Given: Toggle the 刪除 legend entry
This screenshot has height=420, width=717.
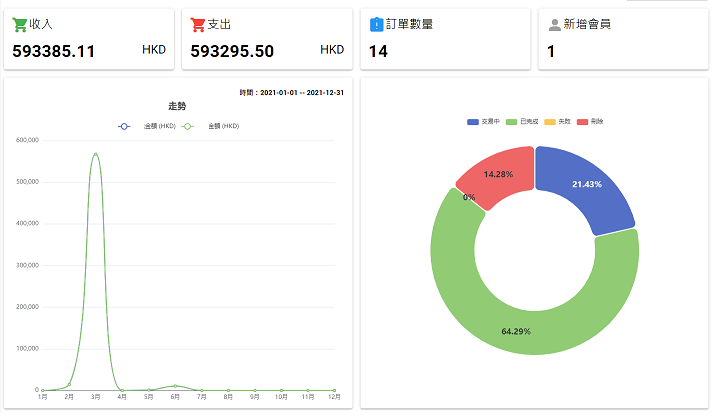Looking at the screenshot, I should 591,121.
